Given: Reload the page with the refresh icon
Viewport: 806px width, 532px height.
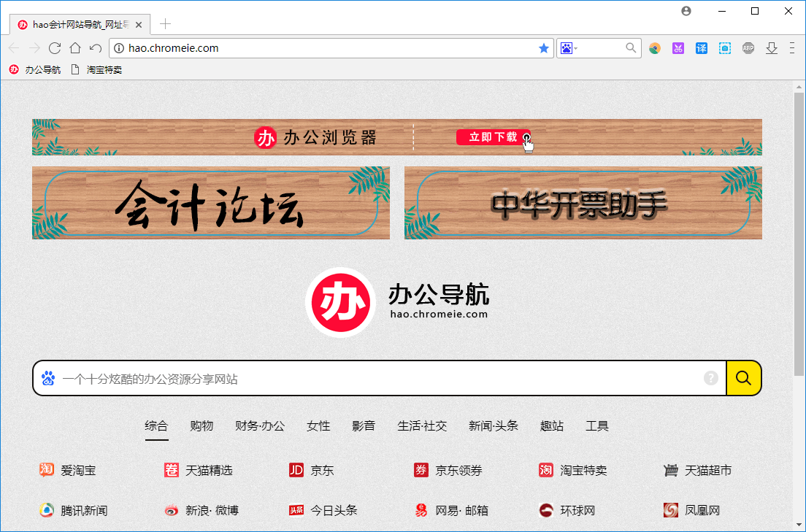Looking at the screenshot, I should (x=55, y=48).
